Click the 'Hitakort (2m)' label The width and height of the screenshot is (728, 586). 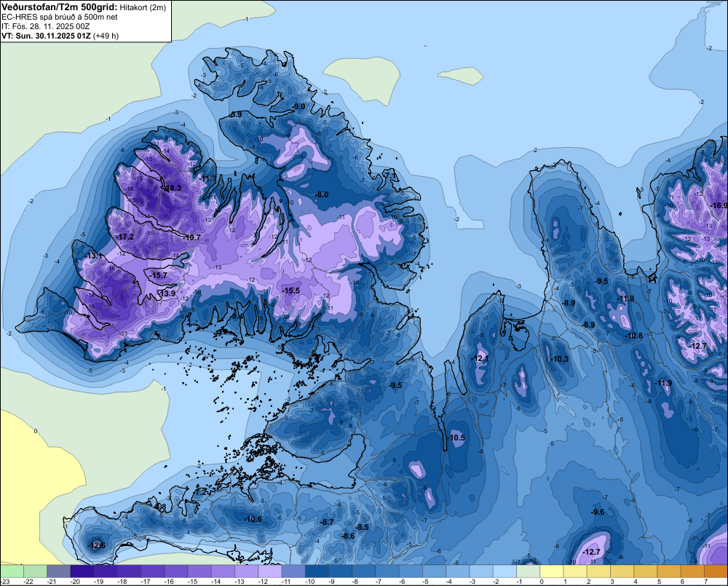coord(143,7)
